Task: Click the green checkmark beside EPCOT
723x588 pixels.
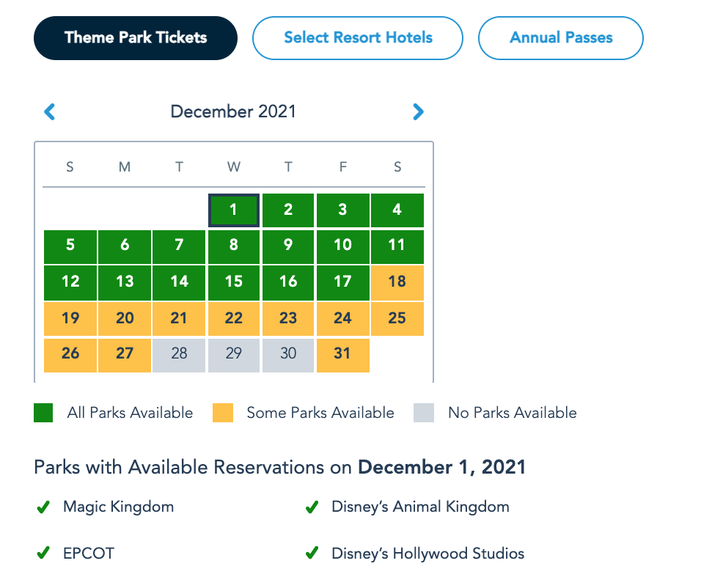Action: (x=43, y=554)
